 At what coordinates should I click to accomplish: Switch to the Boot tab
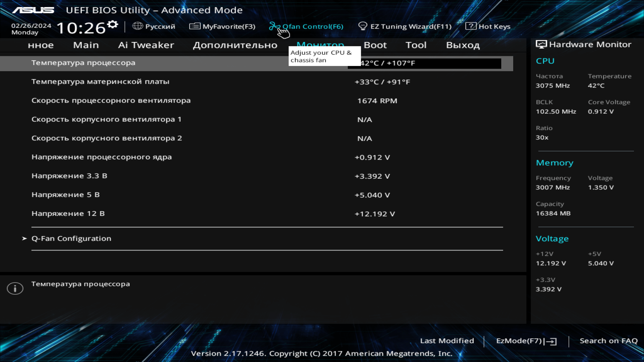(x=375, y=45)
